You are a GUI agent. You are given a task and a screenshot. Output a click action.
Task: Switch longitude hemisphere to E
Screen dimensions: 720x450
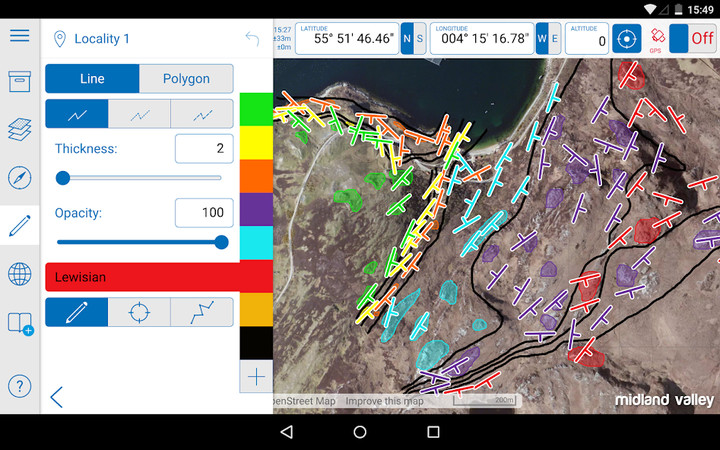tap(555, 39)
